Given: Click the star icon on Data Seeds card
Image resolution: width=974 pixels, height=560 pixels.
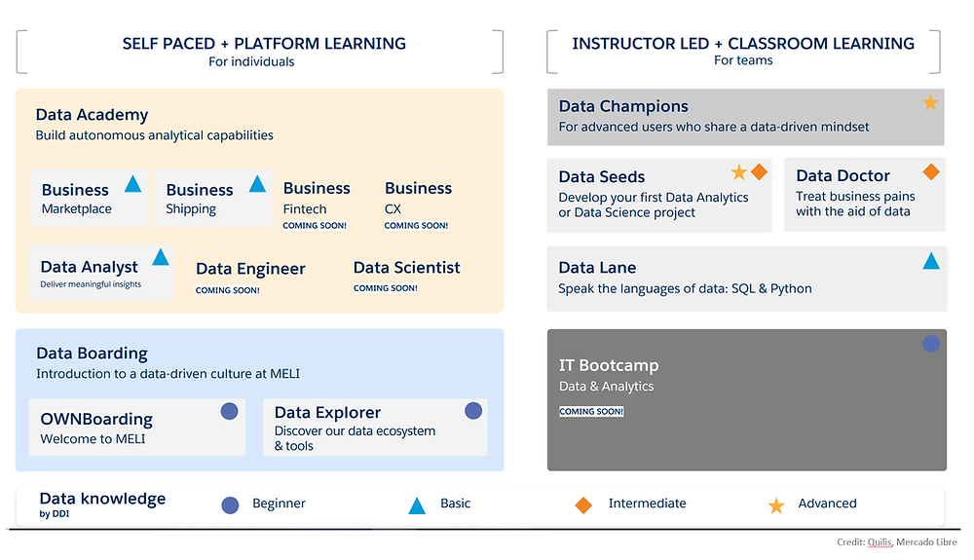Looking at the screenshot, I should click(x=738, y=172).
